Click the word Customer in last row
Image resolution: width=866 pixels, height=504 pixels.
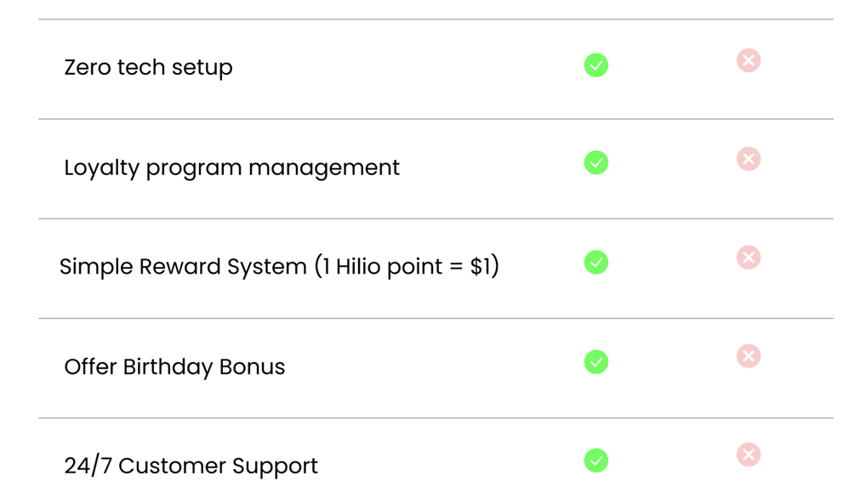(172, 466)
